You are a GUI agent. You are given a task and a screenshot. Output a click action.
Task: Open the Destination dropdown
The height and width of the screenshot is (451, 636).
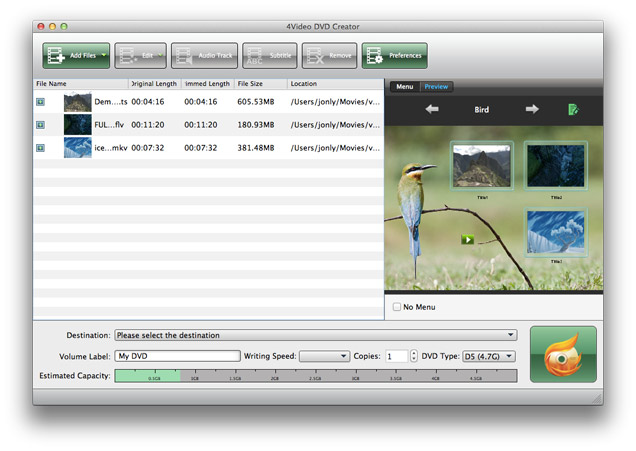pos(316,335)
